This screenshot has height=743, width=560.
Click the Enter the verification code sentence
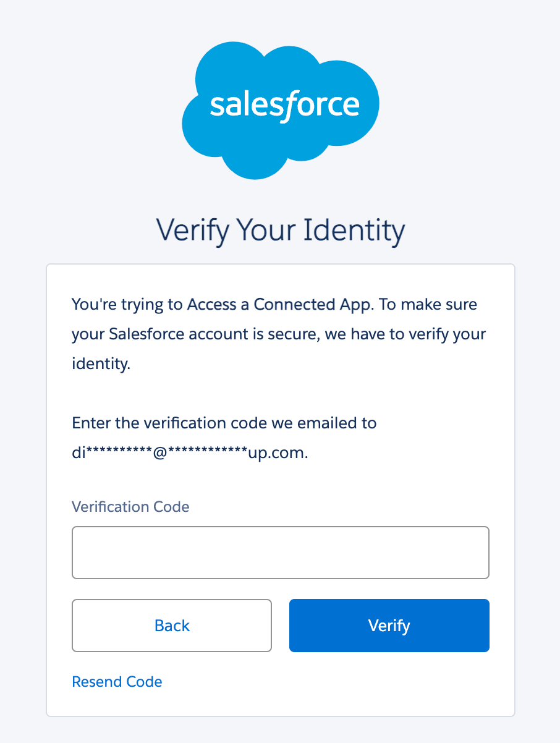[x=224, y=423]
